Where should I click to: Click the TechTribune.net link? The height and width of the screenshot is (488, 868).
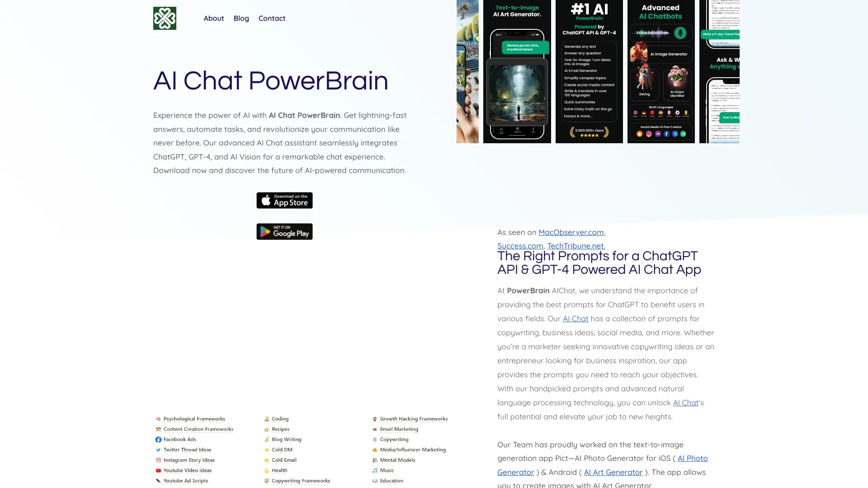pos(576,246)
